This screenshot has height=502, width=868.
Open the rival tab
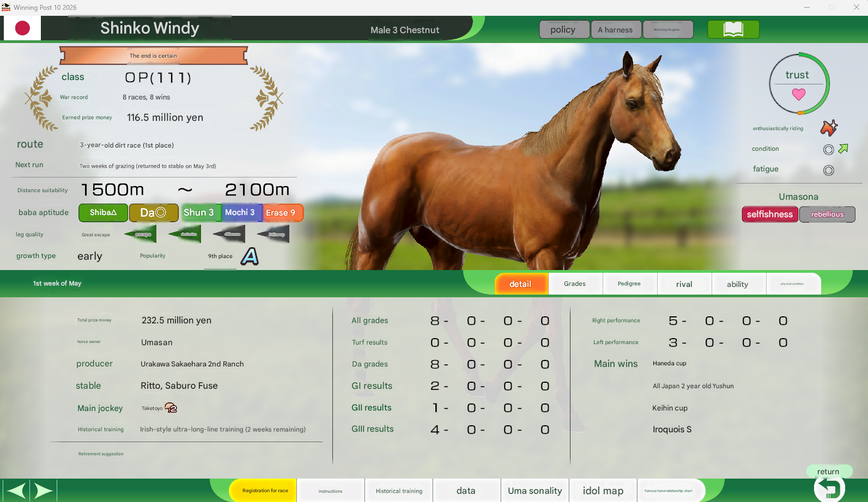[684, 284]
